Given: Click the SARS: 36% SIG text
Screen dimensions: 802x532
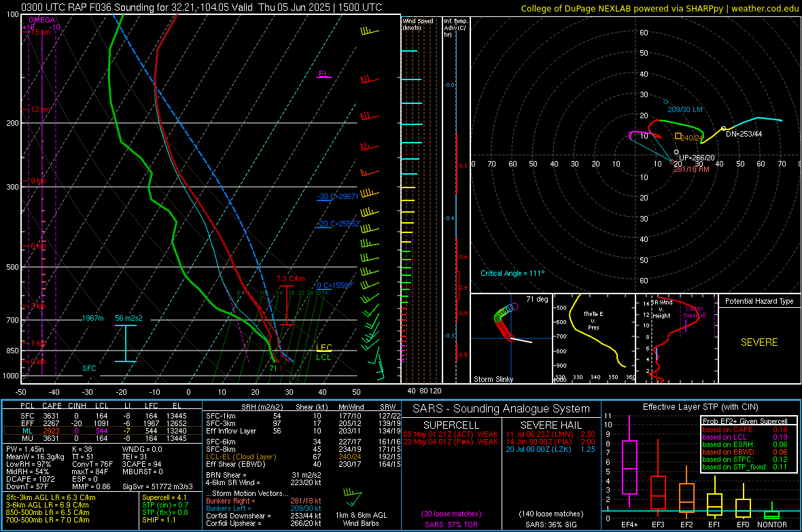Looking at the screenshot, I should tap(551, 525).
